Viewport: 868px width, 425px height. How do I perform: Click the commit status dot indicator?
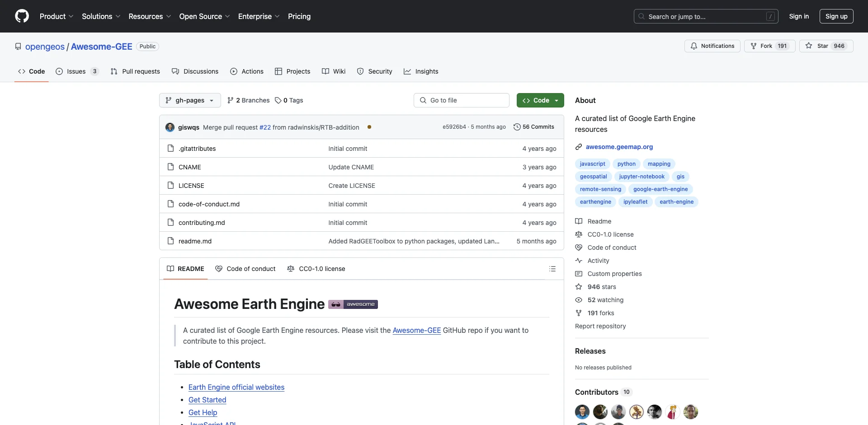pyautogui.click(x=369, y=127)
